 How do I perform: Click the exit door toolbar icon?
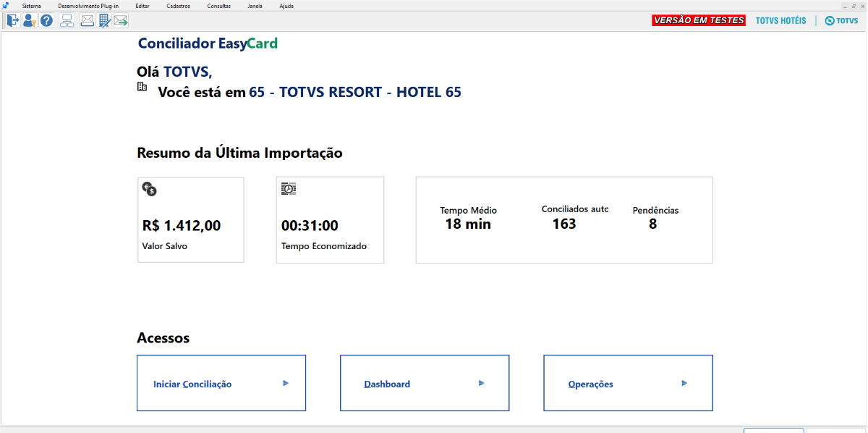(13, 20)
